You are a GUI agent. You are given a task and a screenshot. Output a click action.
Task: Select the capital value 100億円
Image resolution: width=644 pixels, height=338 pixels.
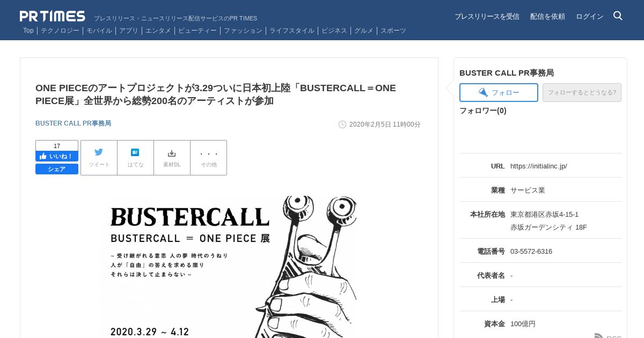(x=523, y=324)
